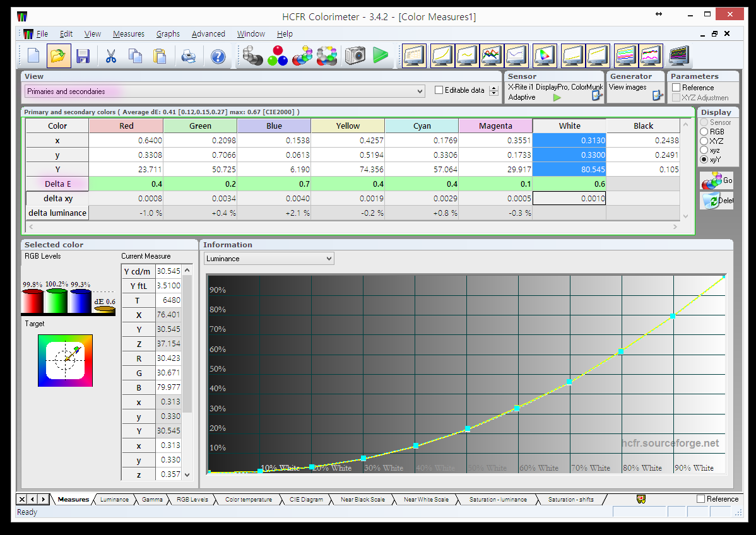Open the Measures menu
Screen dimensions: 756x535
[128, 34]
